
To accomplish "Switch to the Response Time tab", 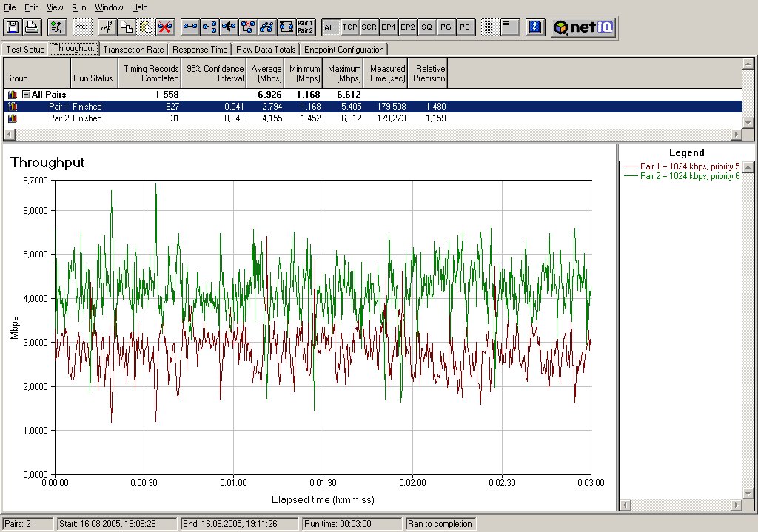I will (201, 50).
